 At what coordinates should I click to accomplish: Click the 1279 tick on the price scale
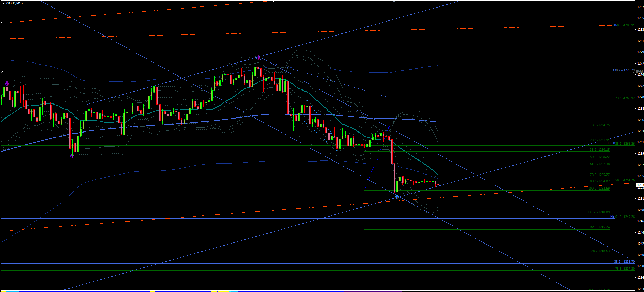click(640, 52)
